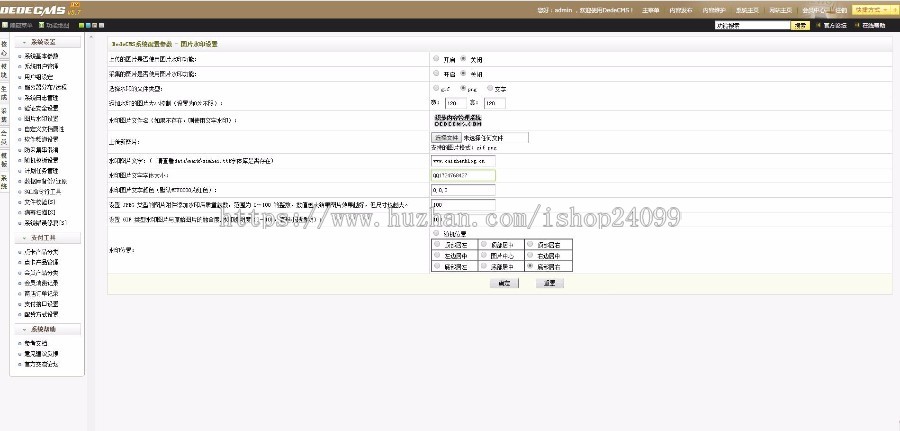
Task: Open 系统基本参数 in sidebar
Action: point(41,56)
